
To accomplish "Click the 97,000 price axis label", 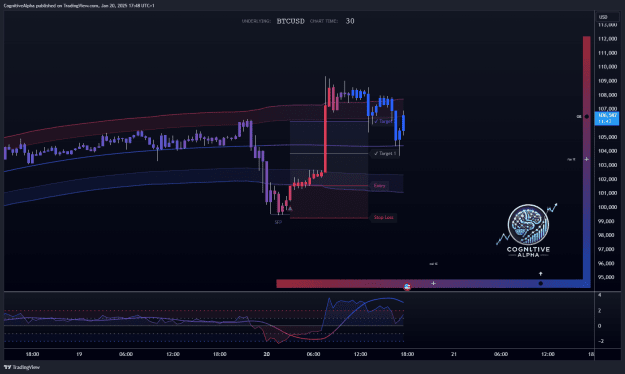I will [607, 249].
